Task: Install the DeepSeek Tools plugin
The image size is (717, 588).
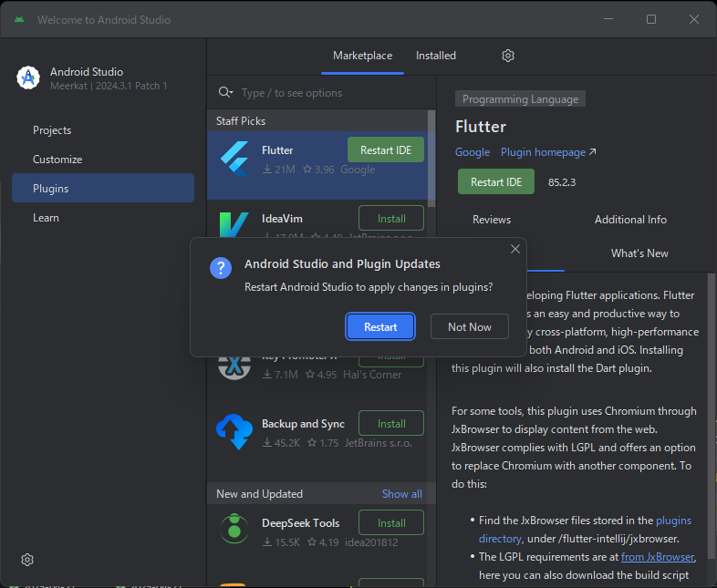Action: pos(391,522)
